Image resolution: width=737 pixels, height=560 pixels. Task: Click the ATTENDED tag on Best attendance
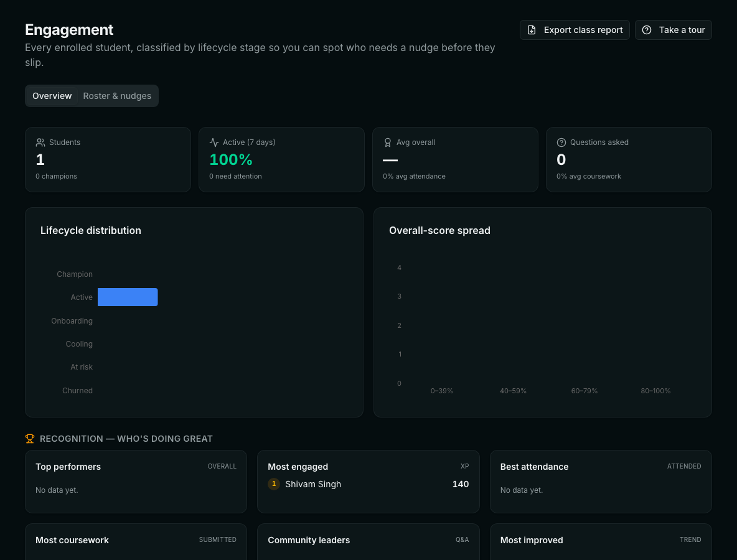click(x=684, y=466)
